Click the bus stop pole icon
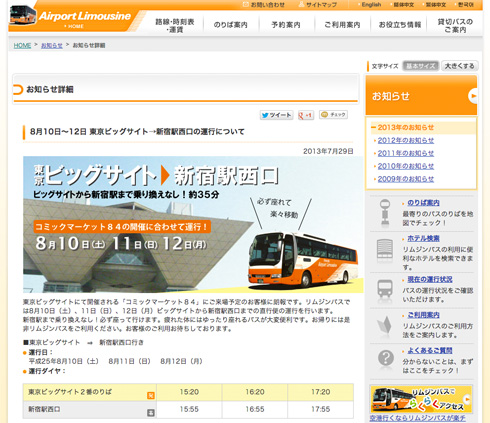Image resolution: width=490 pixels, height=423 pixels. coord(385,212)
